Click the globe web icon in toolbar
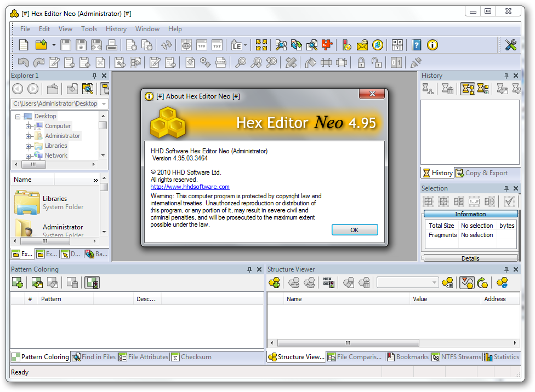The height and width of the screenshot is (392, 535). point(377,45)
